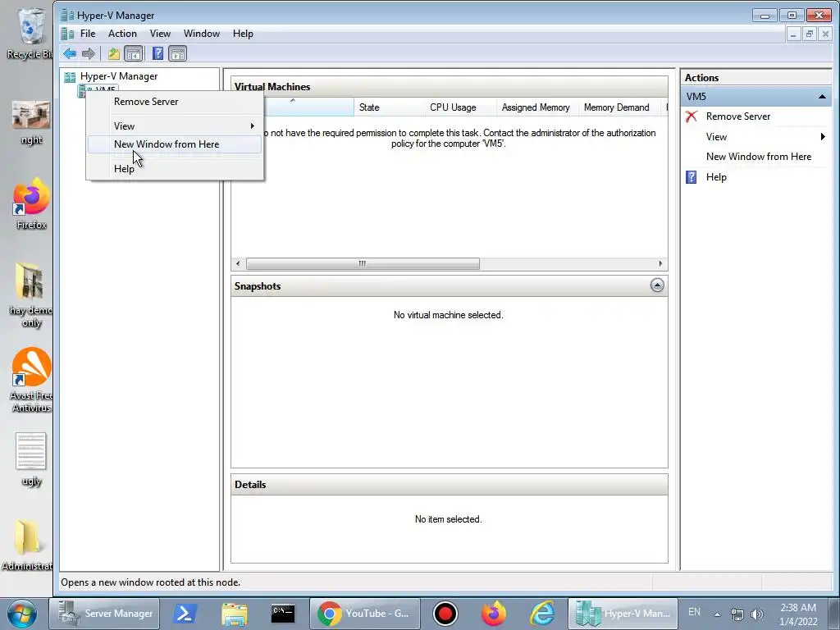Select the 'hay demo only' desktop folder
This screenshot has width=840, height=630.
(x=31, y=294)
